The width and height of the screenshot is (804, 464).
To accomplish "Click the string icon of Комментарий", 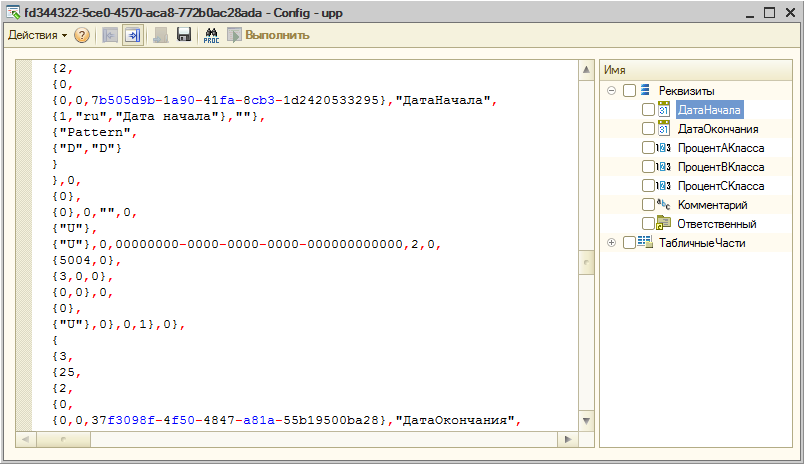I will pos(664,205).
